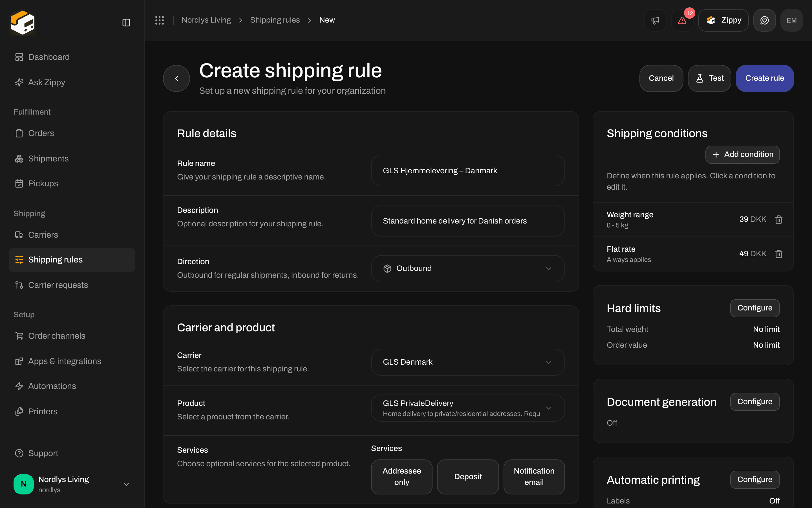Open Order channels

click(72, 336)
